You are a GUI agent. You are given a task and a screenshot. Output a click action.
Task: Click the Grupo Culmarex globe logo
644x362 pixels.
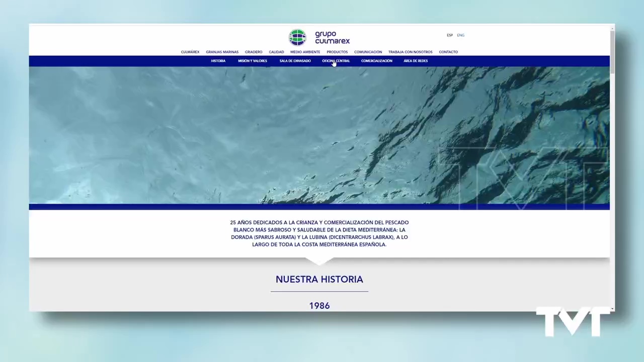[x=297, y=38]
